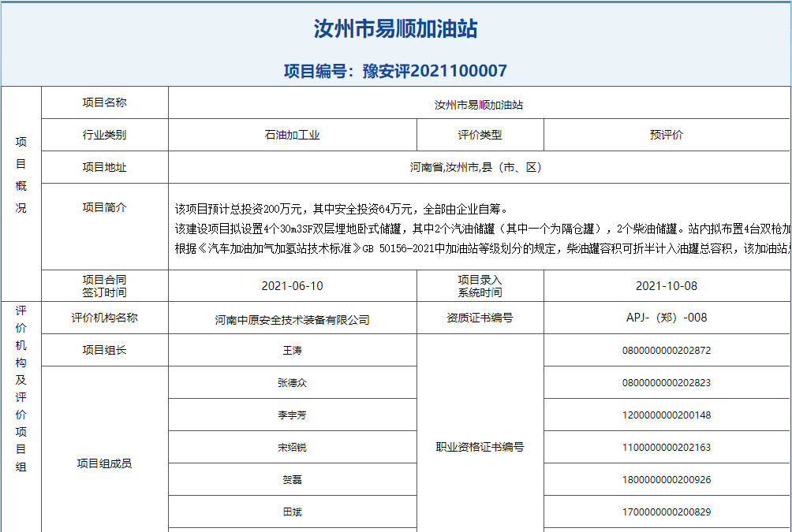792x532 pixels.
Task: Click the 项目地址 label cell
Action: (105, 167)
